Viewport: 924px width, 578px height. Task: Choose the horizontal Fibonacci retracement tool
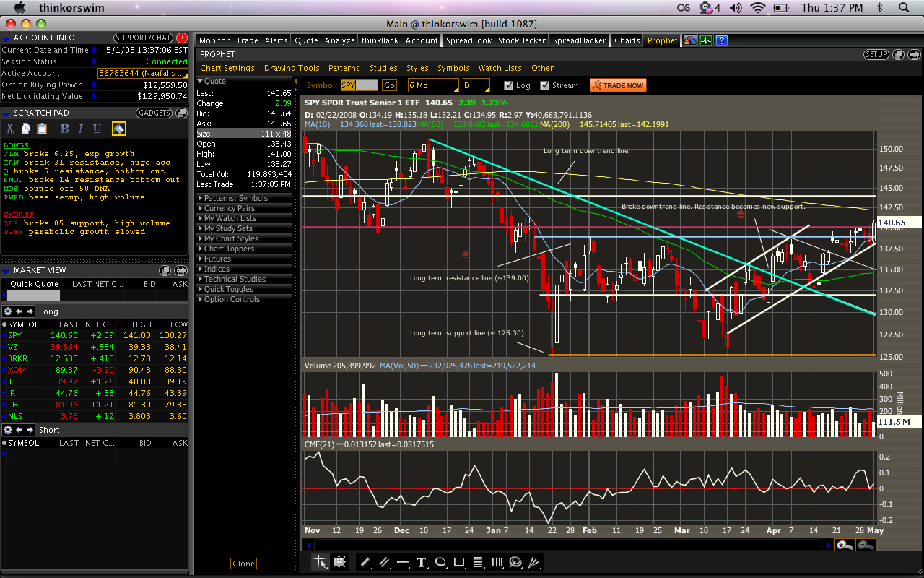coord(478,561)
